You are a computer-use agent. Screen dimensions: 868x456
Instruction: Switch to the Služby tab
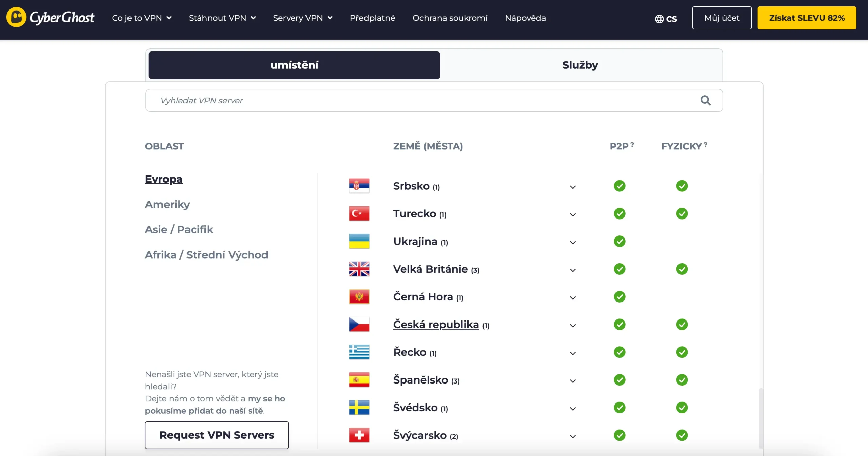point(580,65)
